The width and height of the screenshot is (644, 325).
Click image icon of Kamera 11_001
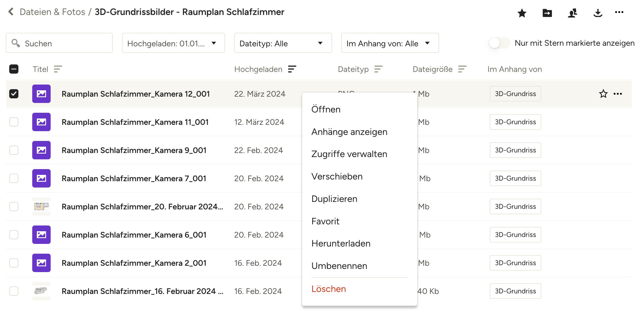coord(41,122)
